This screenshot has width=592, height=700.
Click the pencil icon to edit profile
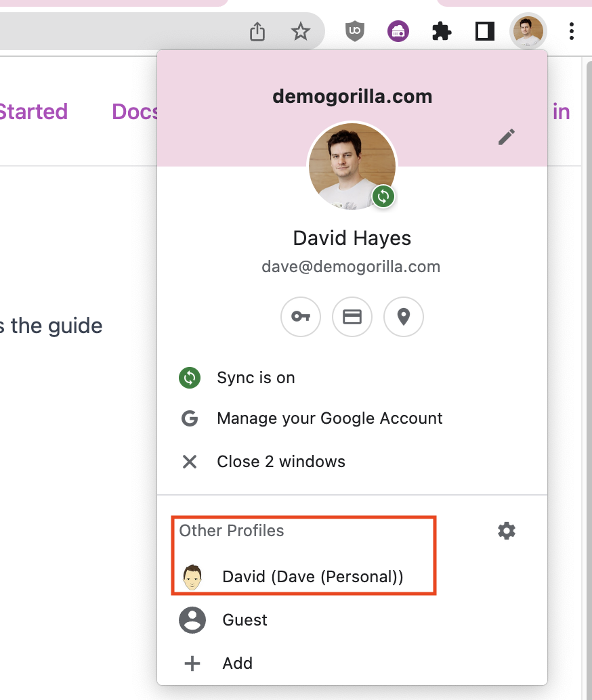pyautogui.click(x=506, y=137)
